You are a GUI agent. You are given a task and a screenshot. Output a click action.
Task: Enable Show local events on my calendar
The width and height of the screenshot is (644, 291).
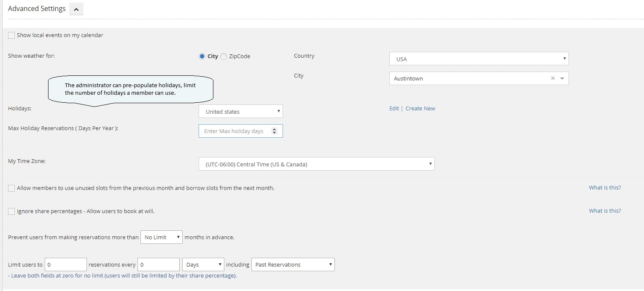click(x=11, y=35)
